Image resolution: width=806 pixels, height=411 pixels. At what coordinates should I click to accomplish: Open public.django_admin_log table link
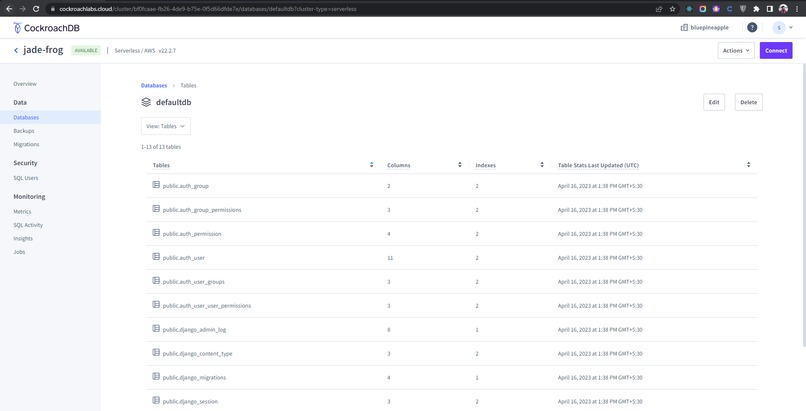point(194,330)
